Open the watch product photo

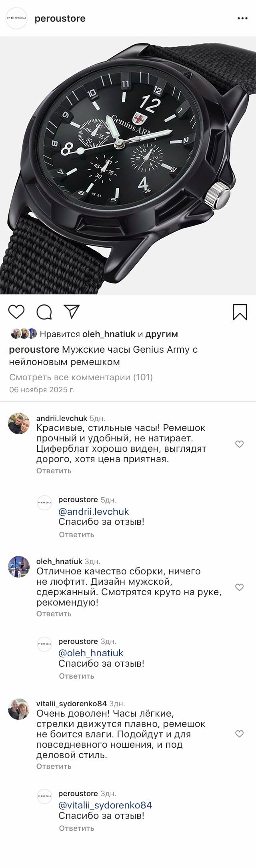tap(128, 166)
